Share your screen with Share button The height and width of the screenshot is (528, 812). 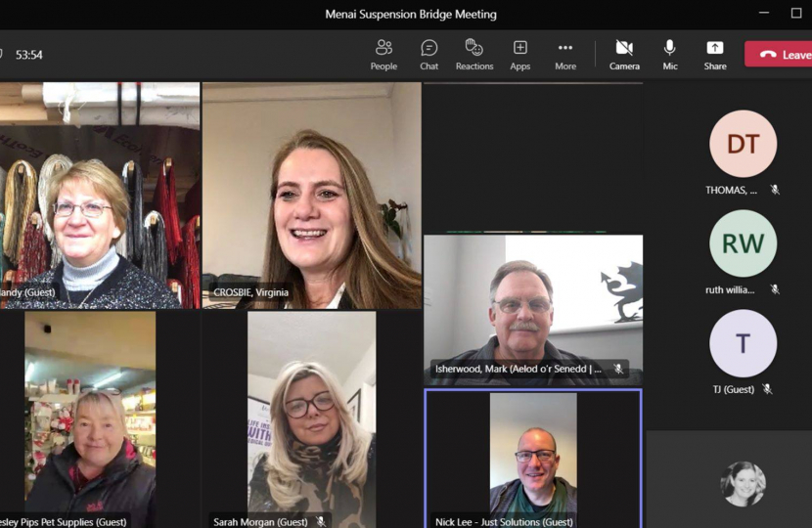[715, 54]
